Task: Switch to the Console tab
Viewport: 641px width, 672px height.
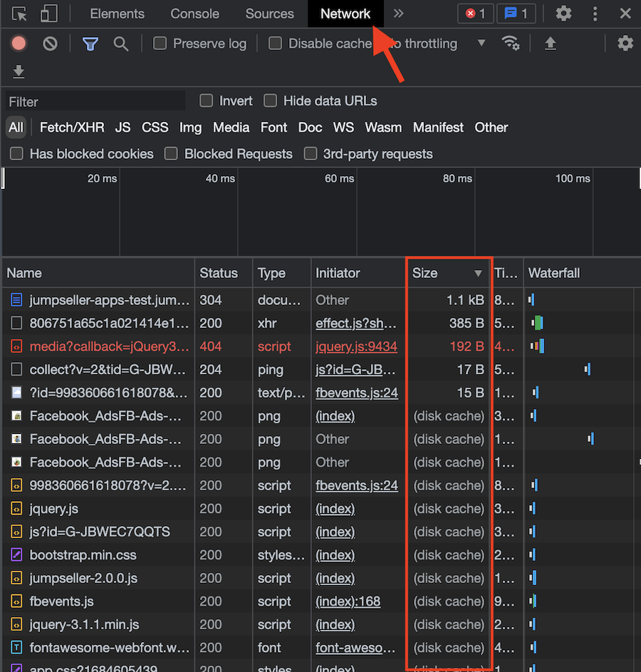Action: [194, 14]
